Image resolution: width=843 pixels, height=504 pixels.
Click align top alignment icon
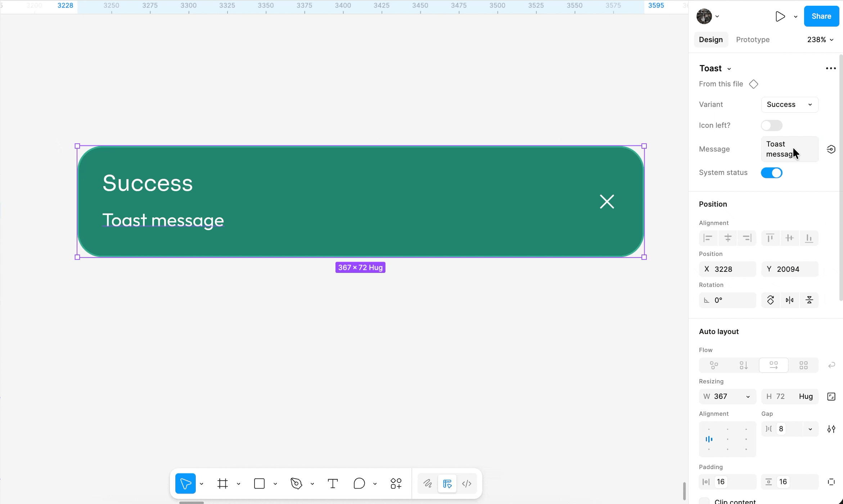(x=770, y=238)
